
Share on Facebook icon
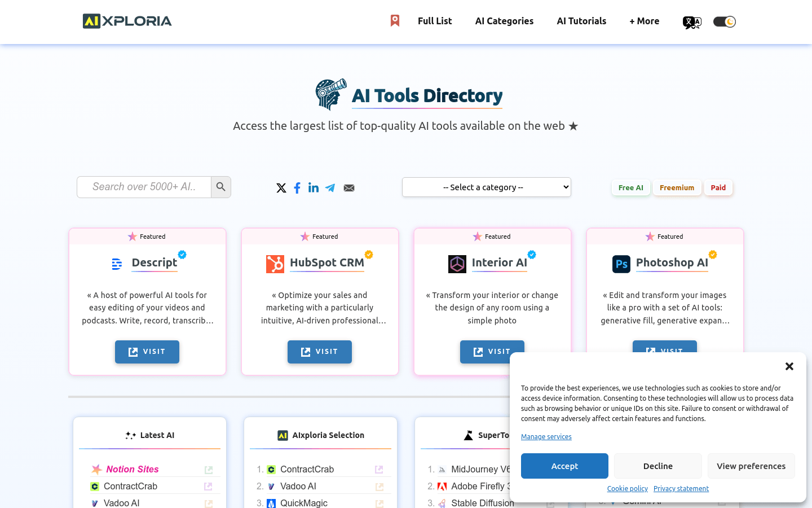tap(297, 188)
